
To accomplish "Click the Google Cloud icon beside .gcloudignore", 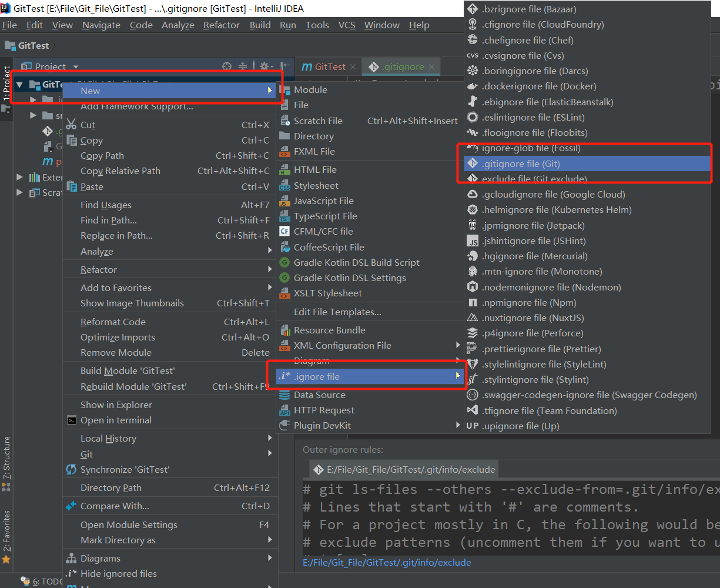I will pos(473,195).
